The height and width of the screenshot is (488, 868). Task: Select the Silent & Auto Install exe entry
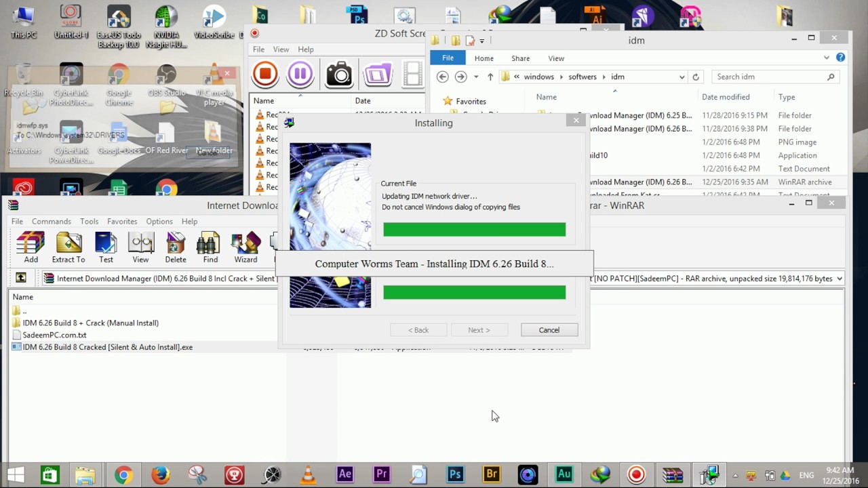click(107, 347)
